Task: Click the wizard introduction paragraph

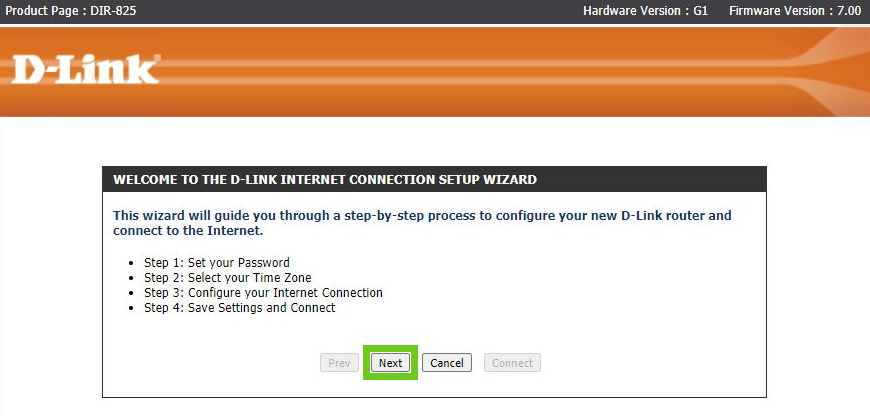Action: coord(422,223)
